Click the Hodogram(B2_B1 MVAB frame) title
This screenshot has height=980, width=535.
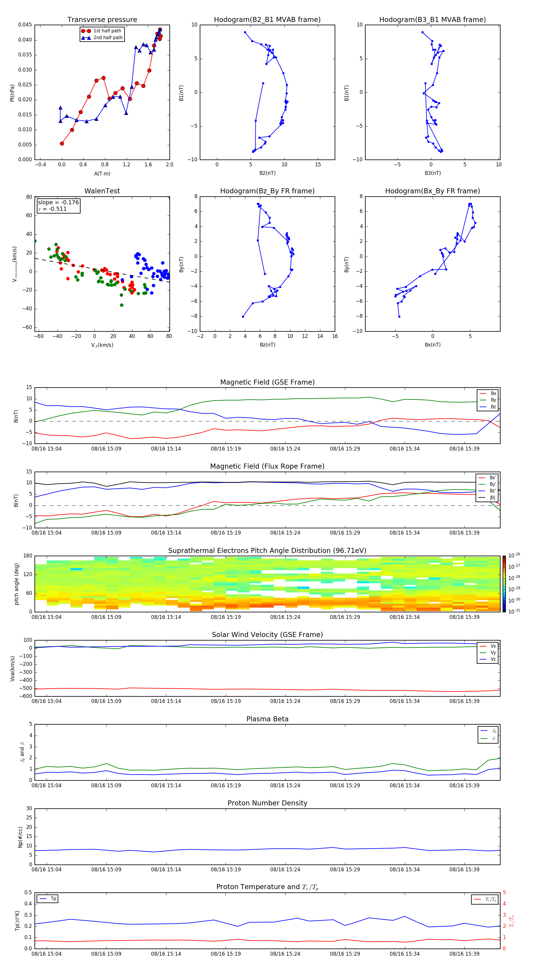coord(267,20)
